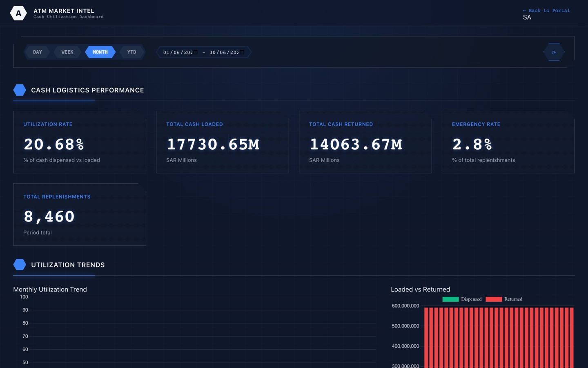Click the EMERGENCY RATE card label

pos(476,124)
